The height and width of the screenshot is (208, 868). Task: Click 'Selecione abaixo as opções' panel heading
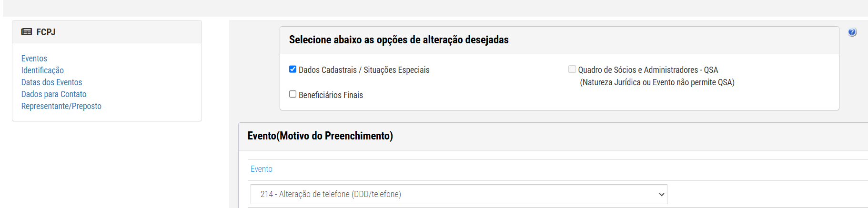pos(399,40)
